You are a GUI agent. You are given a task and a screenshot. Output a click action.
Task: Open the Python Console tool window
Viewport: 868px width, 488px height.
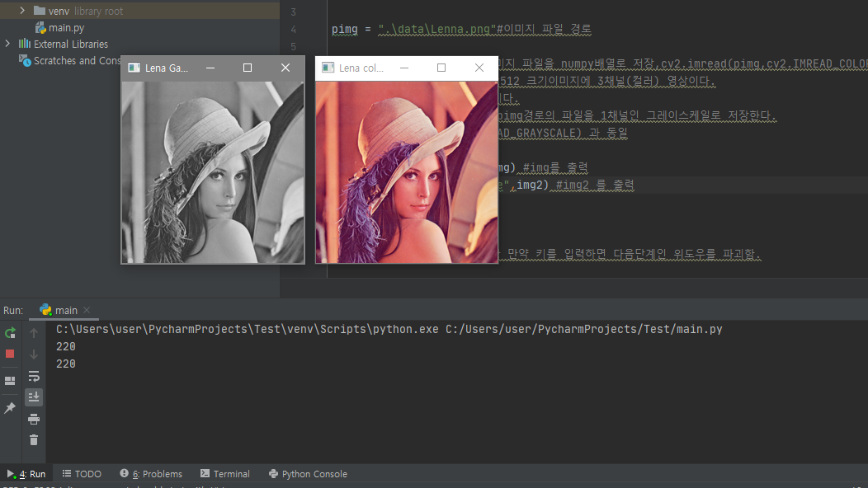point(309,474)
